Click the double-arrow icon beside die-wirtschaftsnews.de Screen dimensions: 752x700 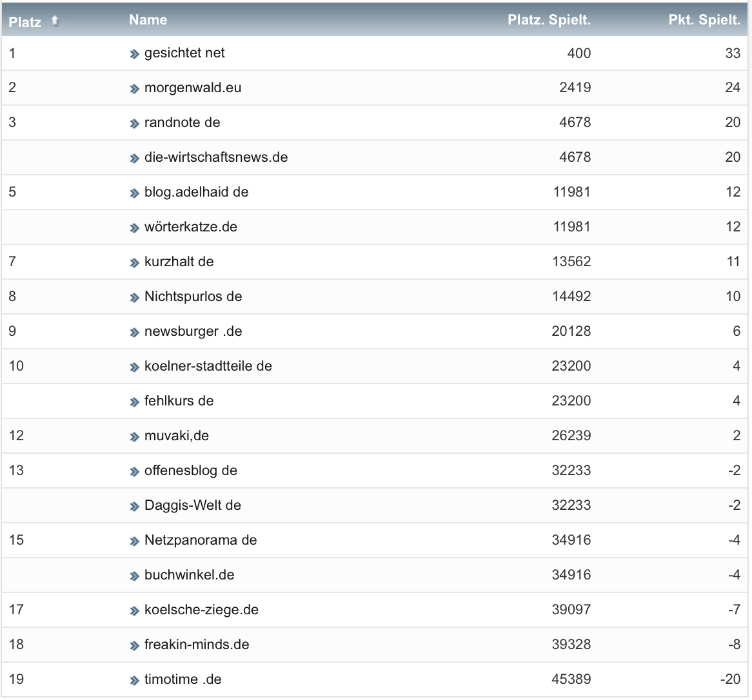134,158
